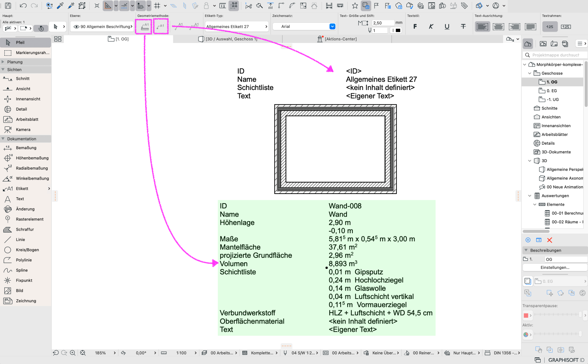The image size is (588, 364).
Task: Toggle bold text style F
Action: coord(415,26)
